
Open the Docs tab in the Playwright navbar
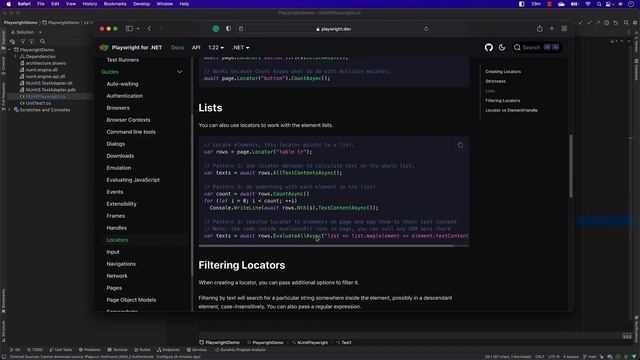click(177, 47)
